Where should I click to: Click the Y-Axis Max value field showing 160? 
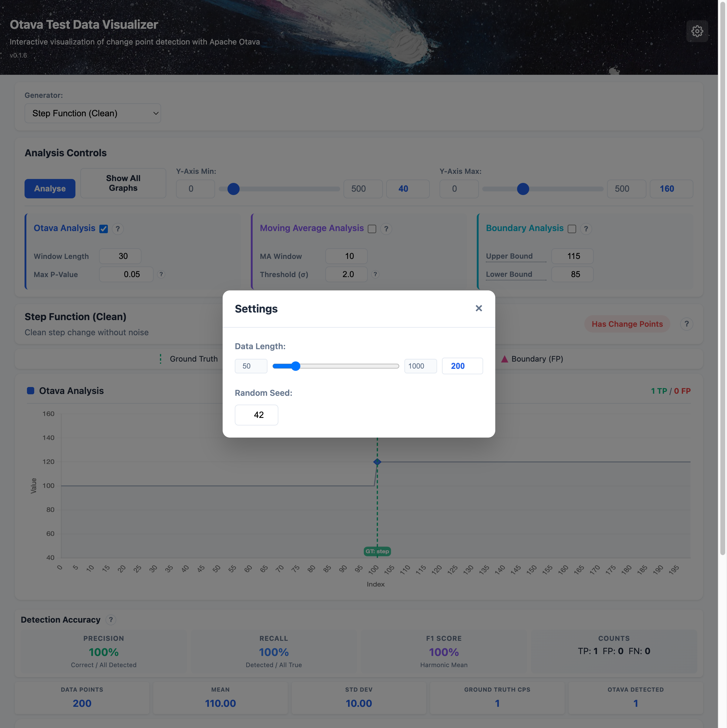pos(671,189)
